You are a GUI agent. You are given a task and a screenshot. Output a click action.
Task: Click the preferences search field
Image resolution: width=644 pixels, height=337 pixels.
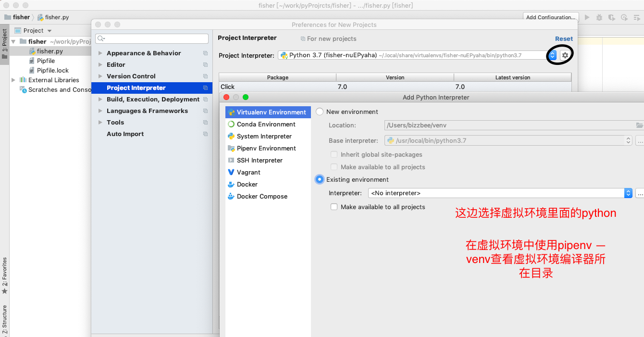[152, 38]
